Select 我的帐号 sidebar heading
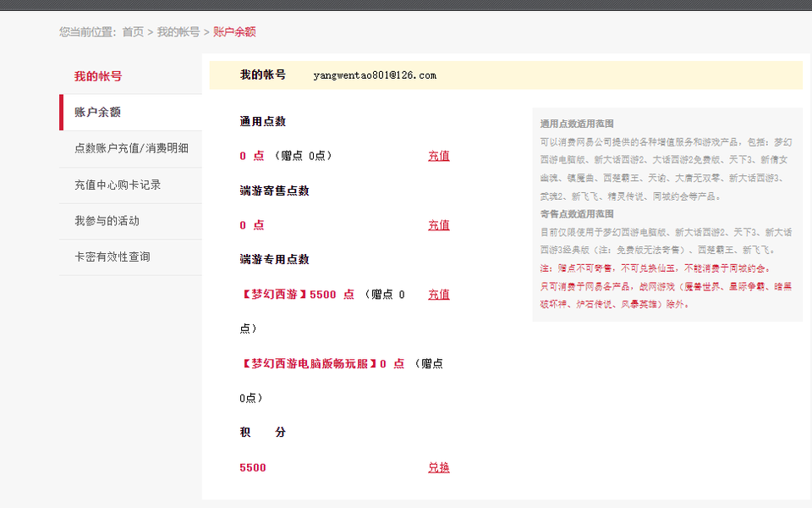 pyautogui.click(x=98, y=76)
